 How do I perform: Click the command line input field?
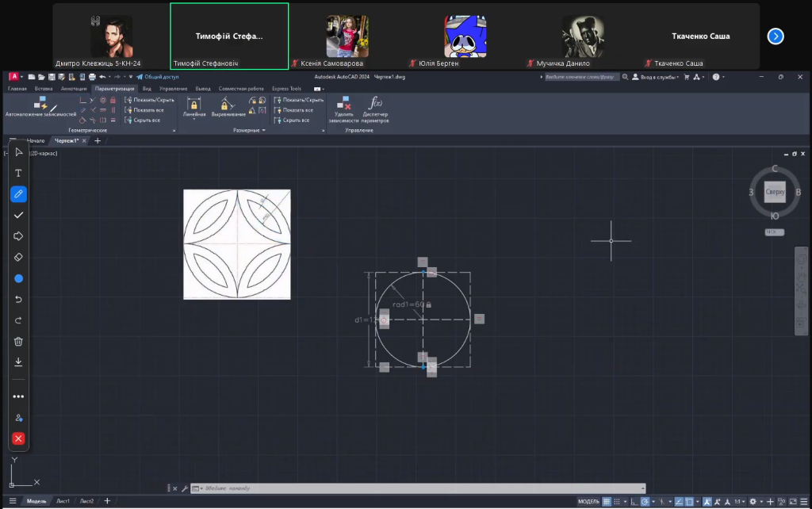[420, 488]
